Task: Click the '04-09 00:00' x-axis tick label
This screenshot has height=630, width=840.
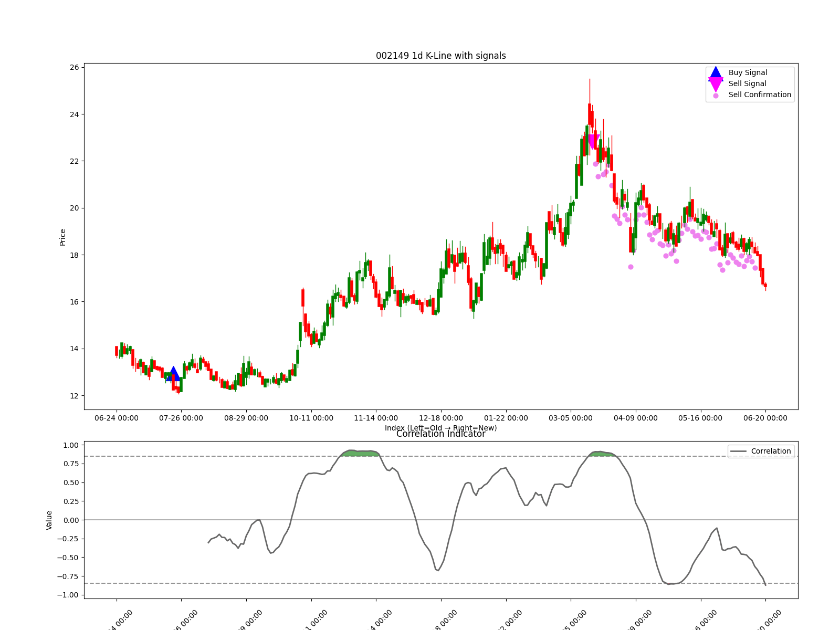Action: tap(636, 418)
